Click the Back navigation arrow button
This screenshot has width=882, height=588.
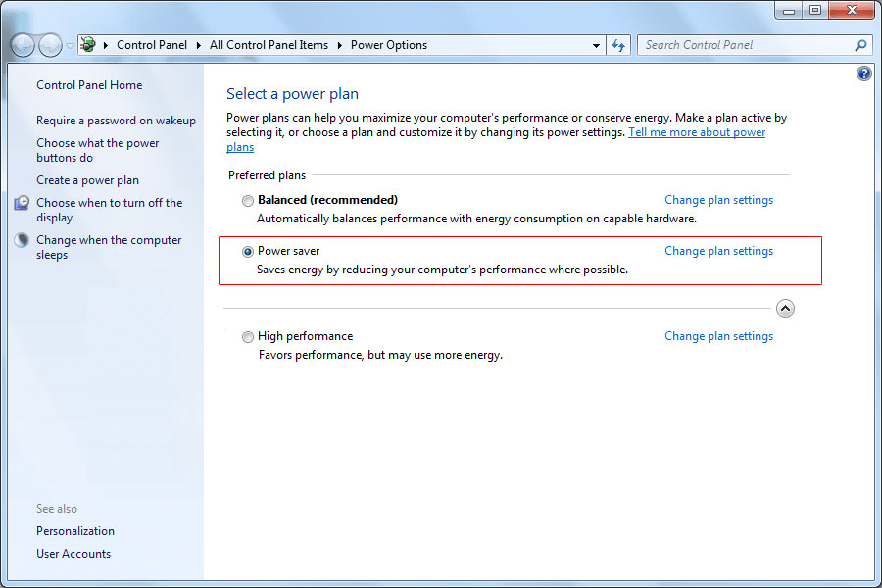pos(23,45)
